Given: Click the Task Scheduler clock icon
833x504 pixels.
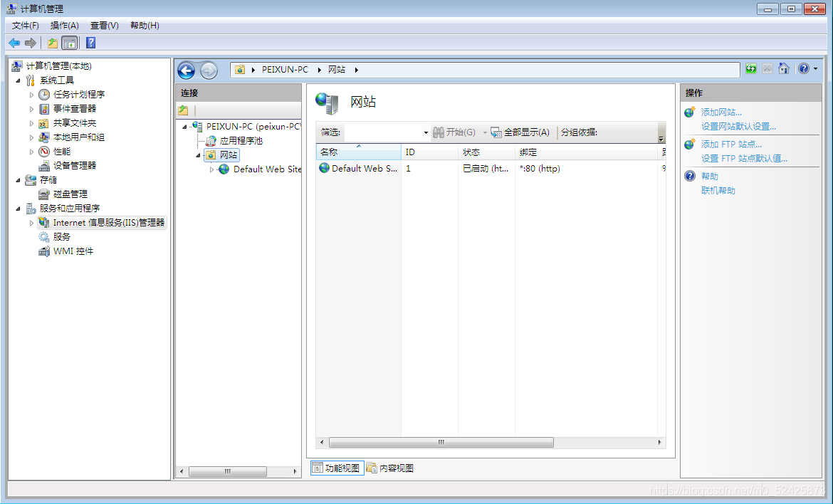Looking at the screenshot, I should pyautogui.click(x=45, y=95).
